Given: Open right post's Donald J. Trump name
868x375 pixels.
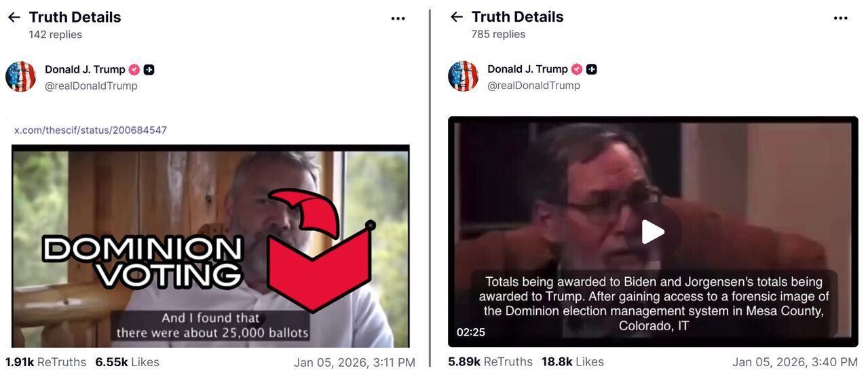Looking at the screenshot, I should point(527,69).
